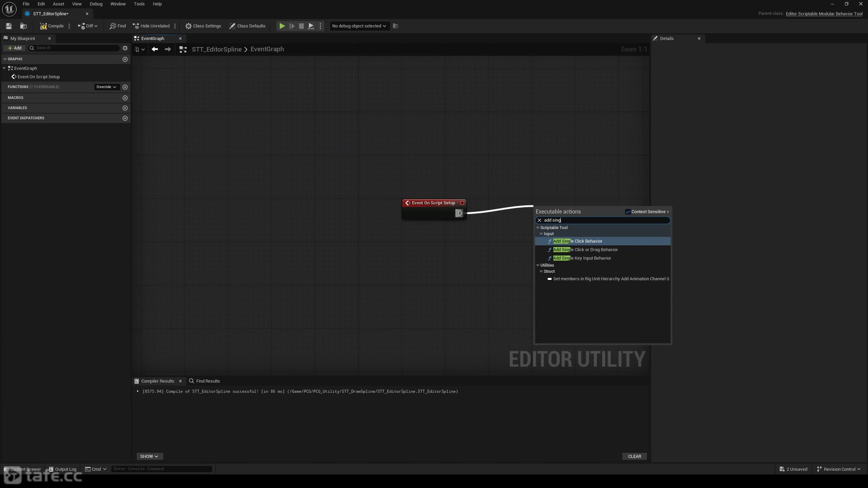Collapse the Scriptable Tool category
The height and width of the screenshot is (488, 868).
tap(538, 228)
